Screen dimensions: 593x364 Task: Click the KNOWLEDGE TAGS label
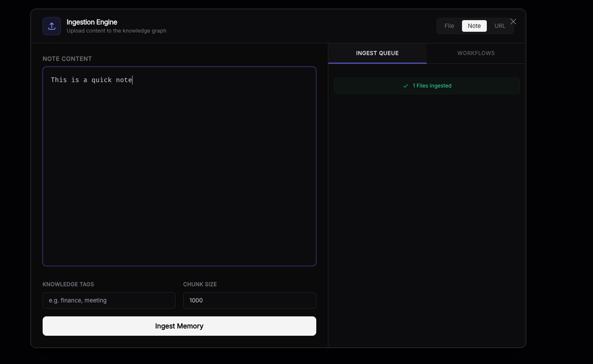pyautogui.click(x=68, y=284)
